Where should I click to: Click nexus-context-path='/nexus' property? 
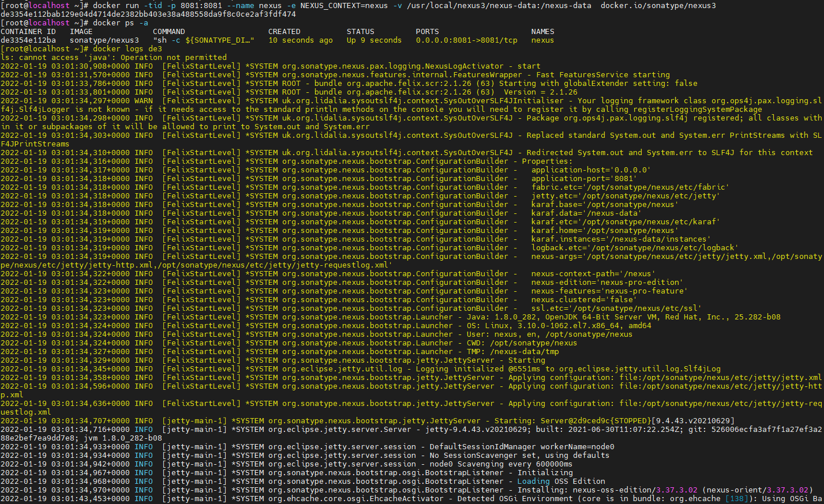tap(594, 273)
